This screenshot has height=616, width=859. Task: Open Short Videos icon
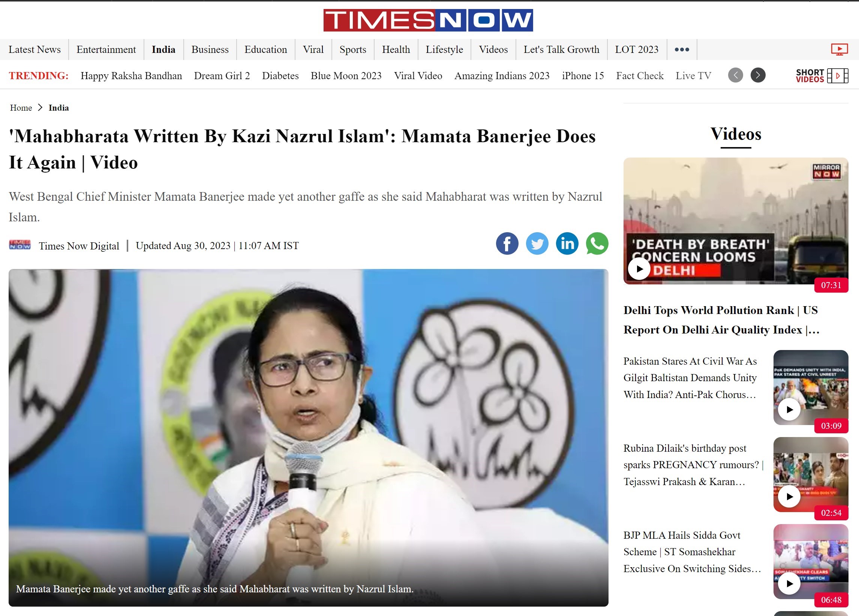pos(822,75)
